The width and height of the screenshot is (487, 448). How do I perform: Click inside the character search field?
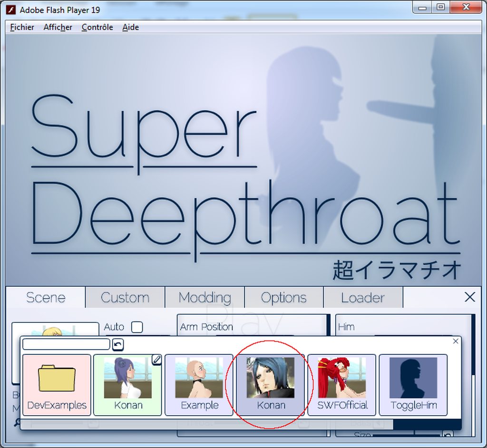point(66,344)
